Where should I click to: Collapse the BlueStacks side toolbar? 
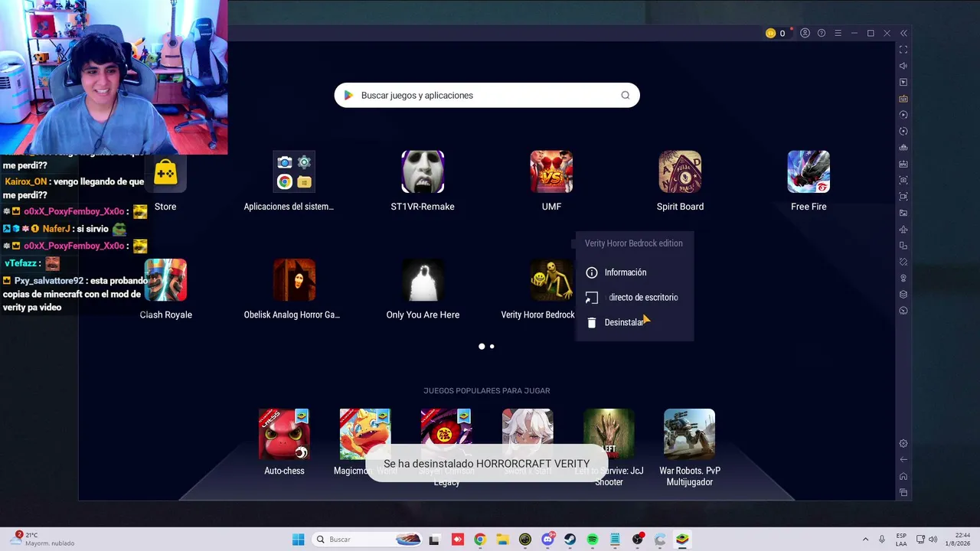tap(903, 33)
